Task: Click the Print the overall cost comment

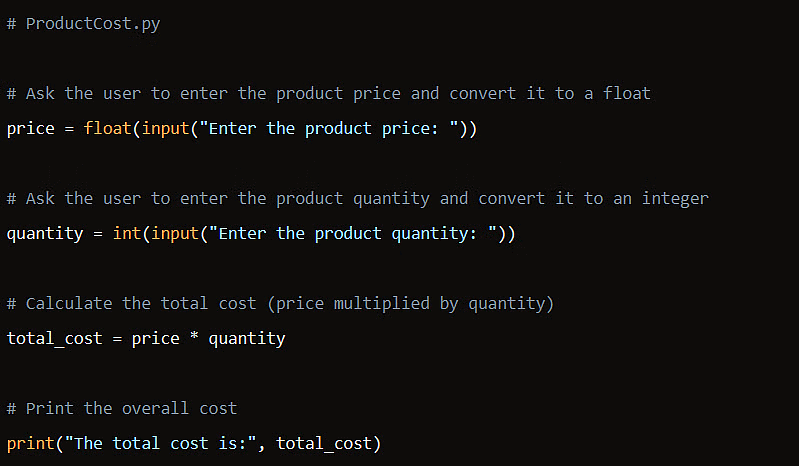Action: (x=122, y=408)
